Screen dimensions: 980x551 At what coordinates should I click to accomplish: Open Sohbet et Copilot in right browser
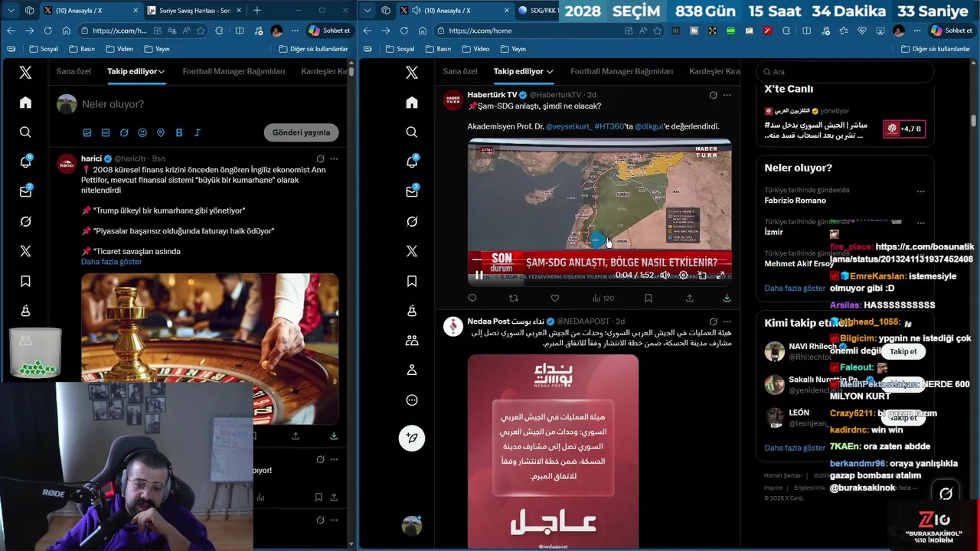[x=951, y=31]
